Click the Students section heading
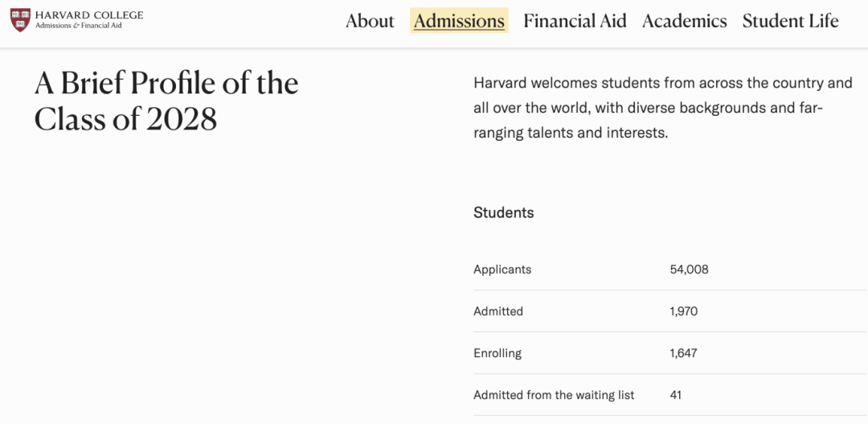868x424 pixels. point(503,212)
